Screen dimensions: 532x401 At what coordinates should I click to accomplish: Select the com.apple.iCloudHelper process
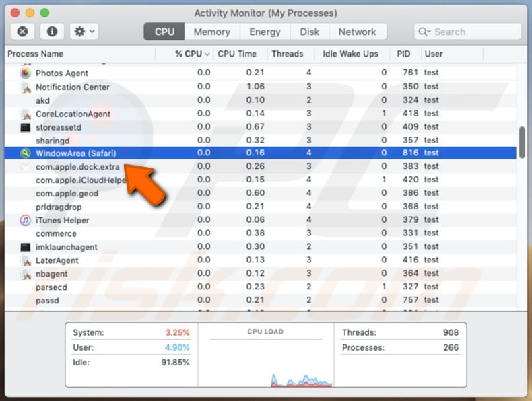pos(81,180)
